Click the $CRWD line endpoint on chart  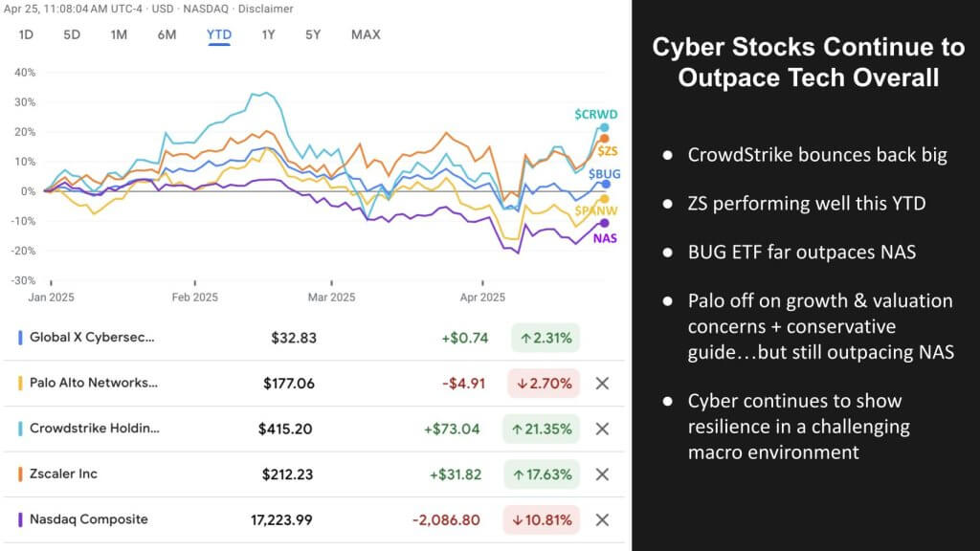pyautogui.click(x=604, y=127)
